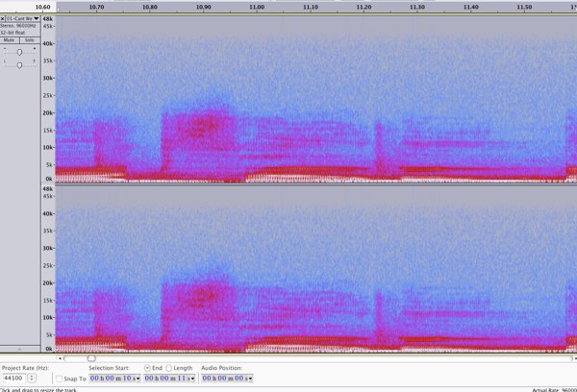Click the "Selection Start:" label
The image size is (577, 392).
click(x=109, y=368)
